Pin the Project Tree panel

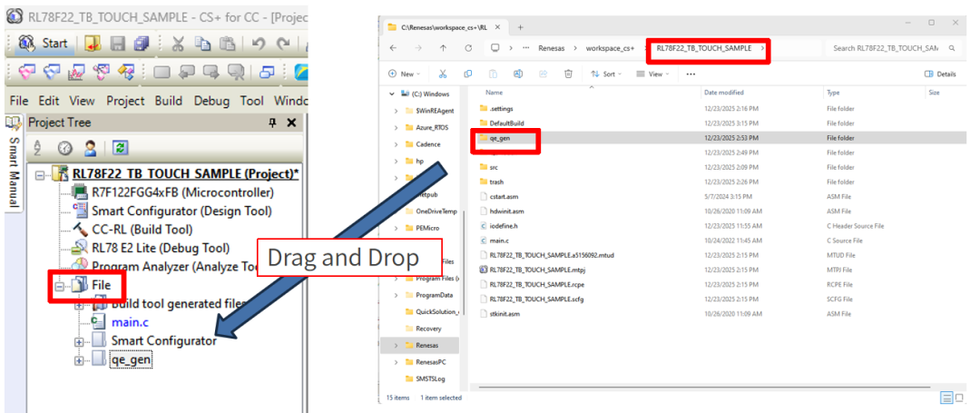272,123
